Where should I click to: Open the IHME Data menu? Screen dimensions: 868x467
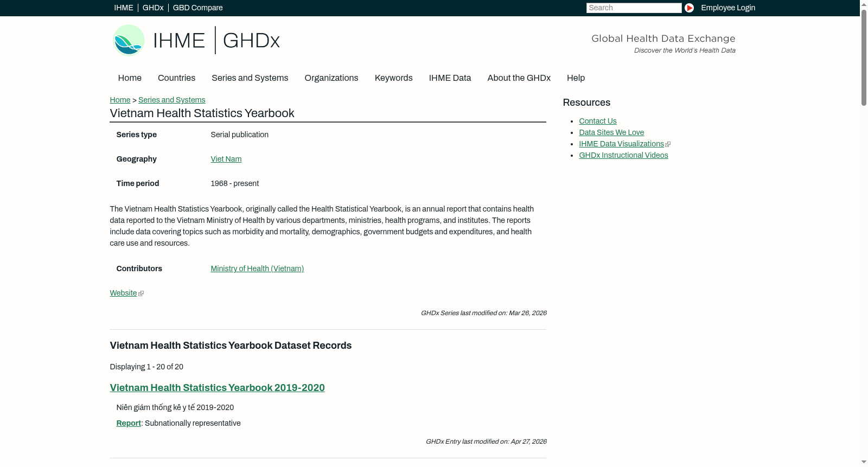pos(450,78)
